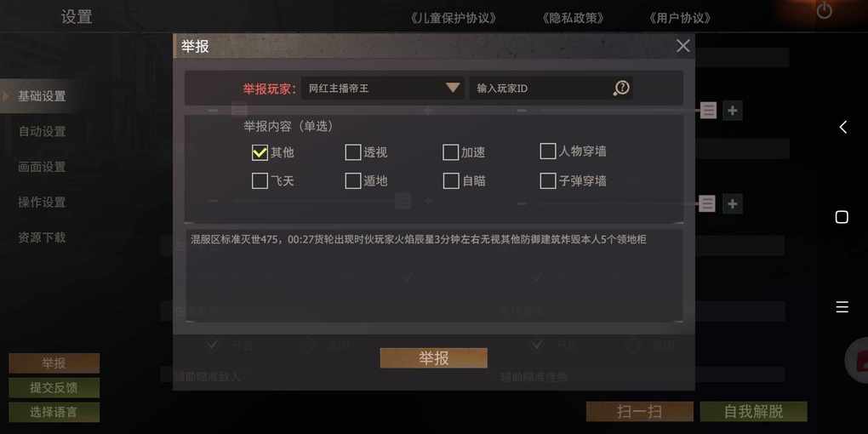868x434 pixels.
Task: Click the 输入玩家ID input field
Action: pos(541,88)
